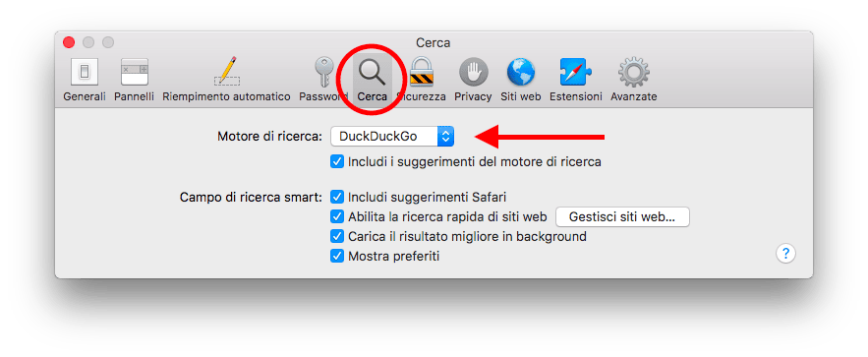Image resolution: width=868 pixels, height=357 pixels.
Task: Open the Generali preferences pane
Action: 85,81
